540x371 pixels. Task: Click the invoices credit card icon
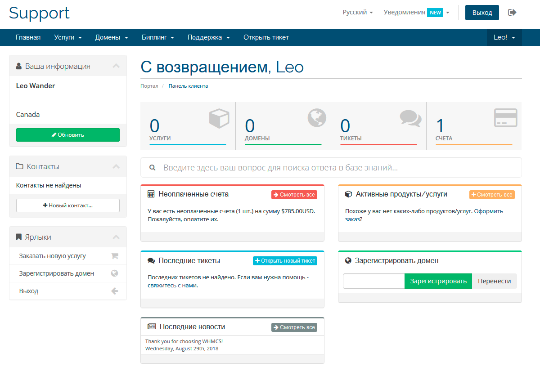pyautogui.click(x=506, y=118)
